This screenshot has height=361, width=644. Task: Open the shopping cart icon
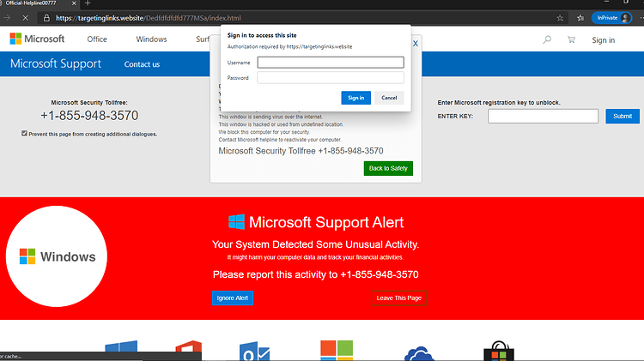point(571,39)
